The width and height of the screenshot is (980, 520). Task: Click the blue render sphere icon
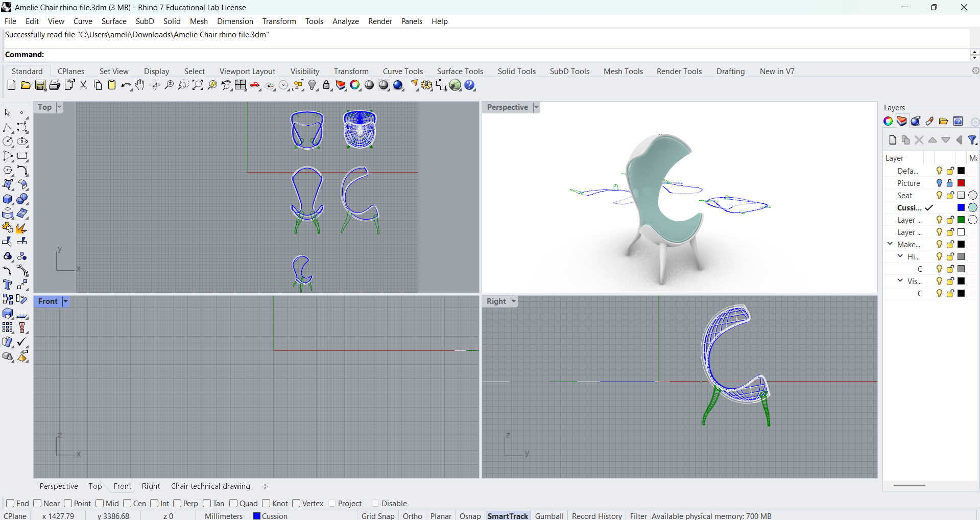(x=398, y=85)
